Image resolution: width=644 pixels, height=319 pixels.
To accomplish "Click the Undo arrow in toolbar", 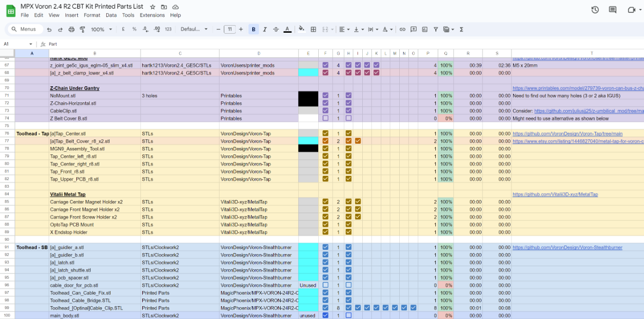I will pyautogui.click(x=49, y=29).
